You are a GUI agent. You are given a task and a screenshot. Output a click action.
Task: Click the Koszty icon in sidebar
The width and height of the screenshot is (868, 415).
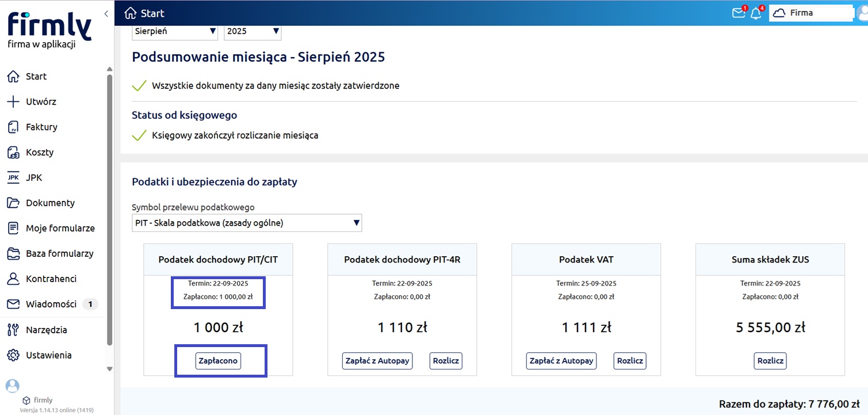(13, 153)
